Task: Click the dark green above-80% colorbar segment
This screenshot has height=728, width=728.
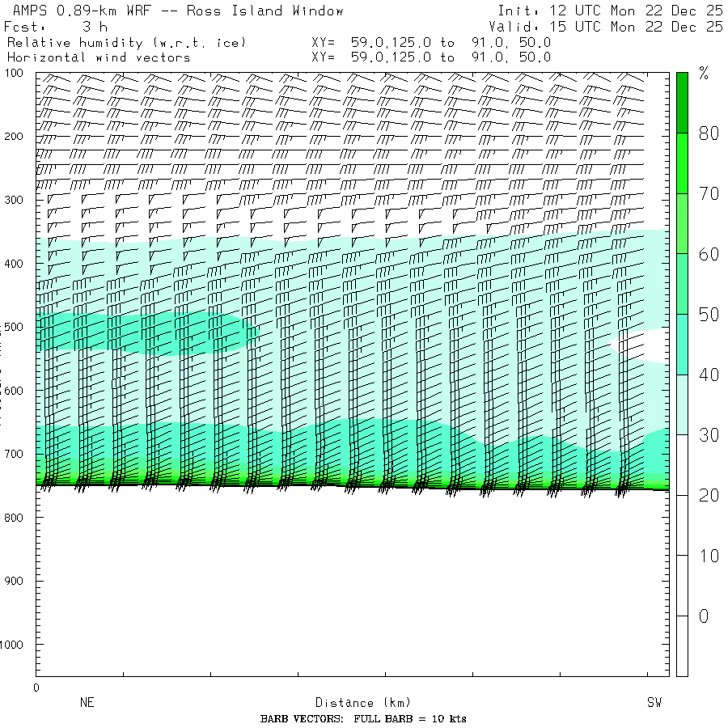Action: 682,102
